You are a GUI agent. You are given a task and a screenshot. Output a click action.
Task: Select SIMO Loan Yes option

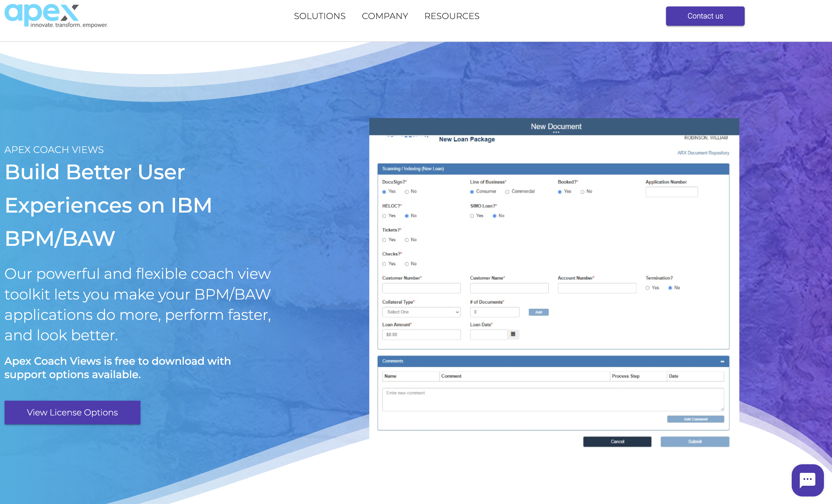472,216
